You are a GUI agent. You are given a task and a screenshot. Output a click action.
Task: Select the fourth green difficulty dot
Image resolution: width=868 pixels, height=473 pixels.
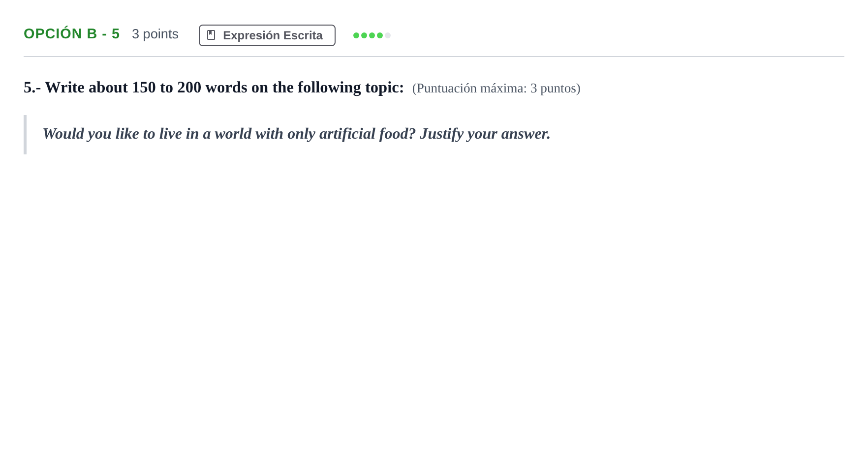pos(380,35)
